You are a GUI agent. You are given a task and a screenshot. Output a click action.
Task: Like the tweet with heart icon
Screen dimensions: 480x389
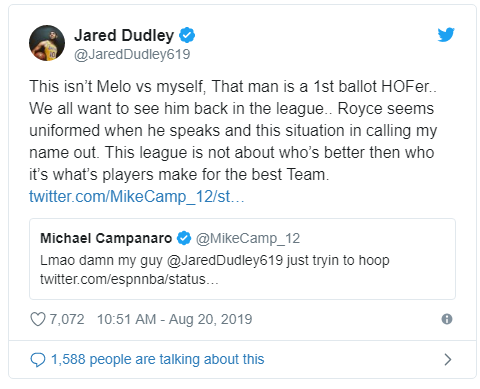pos(38,319)
